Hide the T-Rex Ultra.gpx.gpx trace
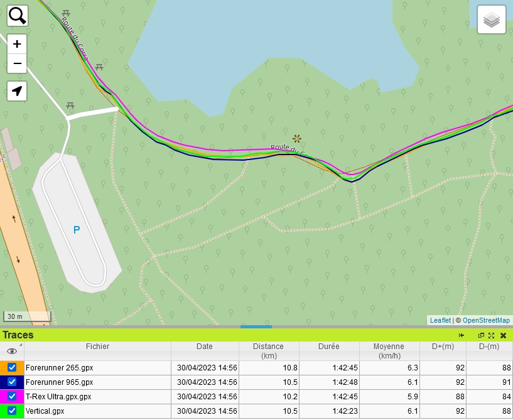The height and width of the screenshot is (420, 513). tap(12, 396)
